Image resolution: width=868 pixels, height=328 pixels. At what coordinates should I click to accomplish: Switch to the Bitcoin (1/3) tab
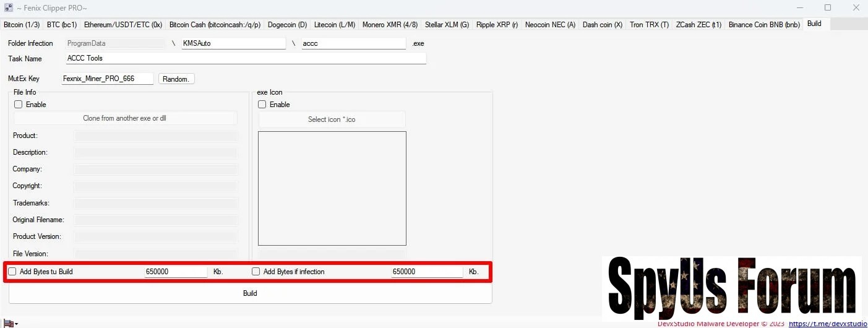(x=22, y=25)
